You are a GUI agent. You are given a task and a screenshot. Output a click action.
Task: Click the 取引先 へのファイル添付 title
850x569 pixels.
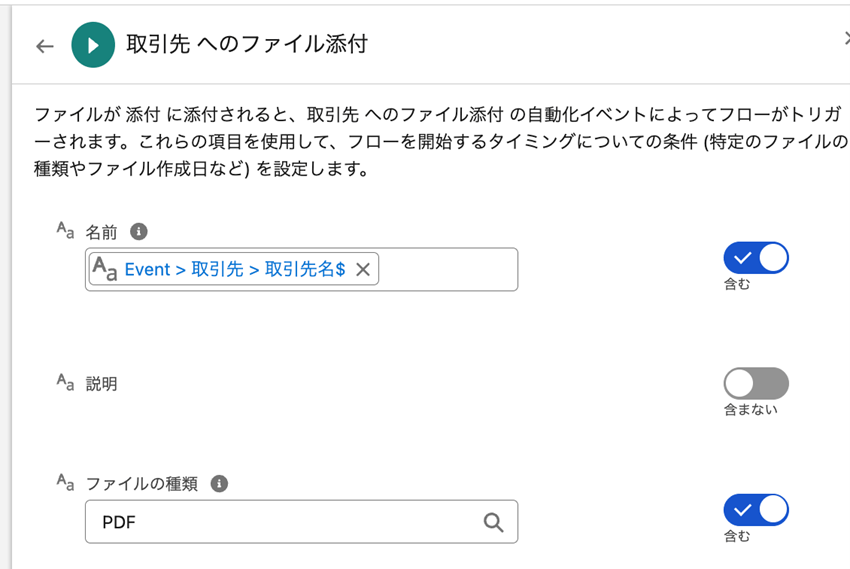click(246, 45)
